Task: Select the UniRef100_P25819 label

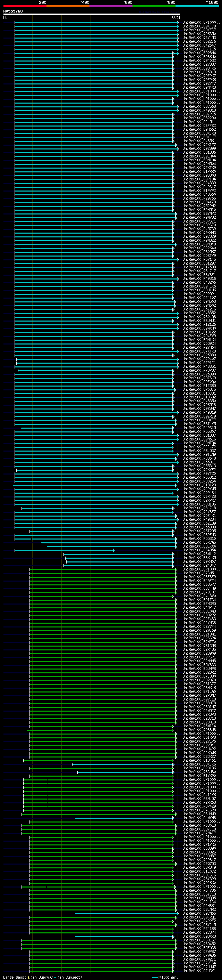Action: tap(199, 72)
